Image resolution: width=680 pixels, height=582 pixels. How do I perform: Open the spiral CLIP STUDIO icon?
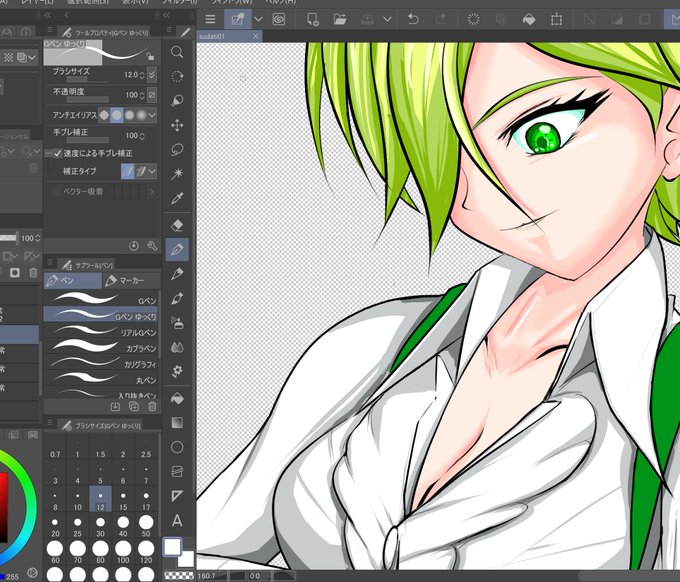point(278,19)
